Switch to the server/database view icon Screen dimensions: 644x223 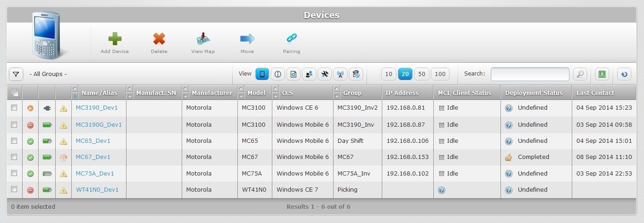pos(356,74)
